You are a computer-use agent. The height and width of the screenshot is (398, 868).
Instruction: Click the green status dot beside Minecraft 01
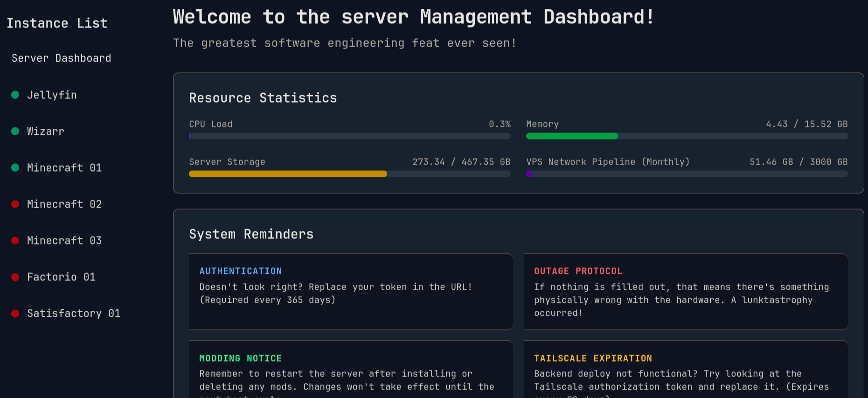click(15, 168)
